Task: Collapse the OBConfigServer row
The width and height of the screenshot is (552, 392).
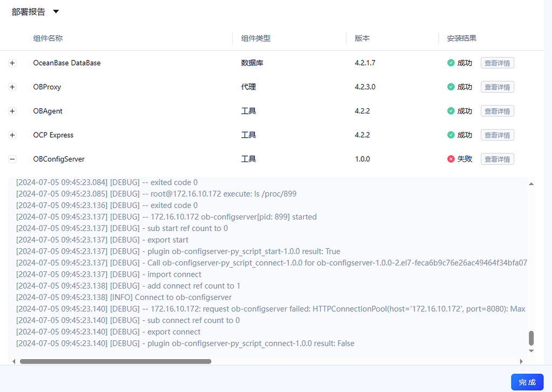Action: (x=12, y=159)
